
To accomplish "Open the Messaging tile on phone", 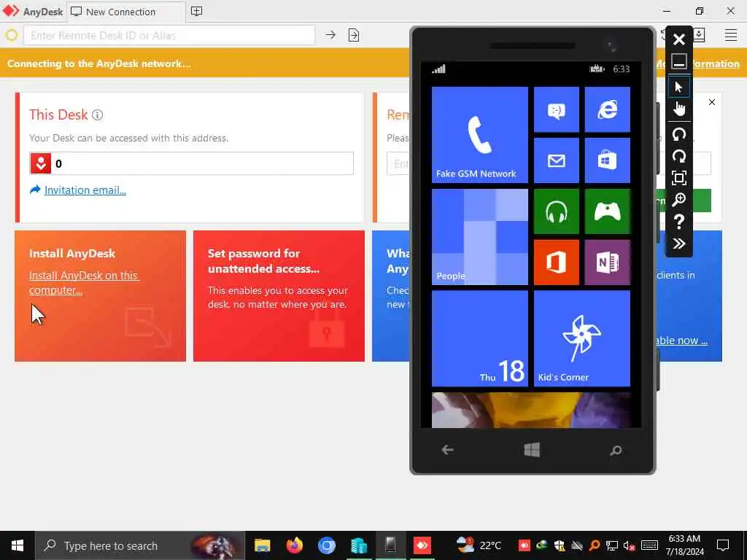I will tap(557, 109).
